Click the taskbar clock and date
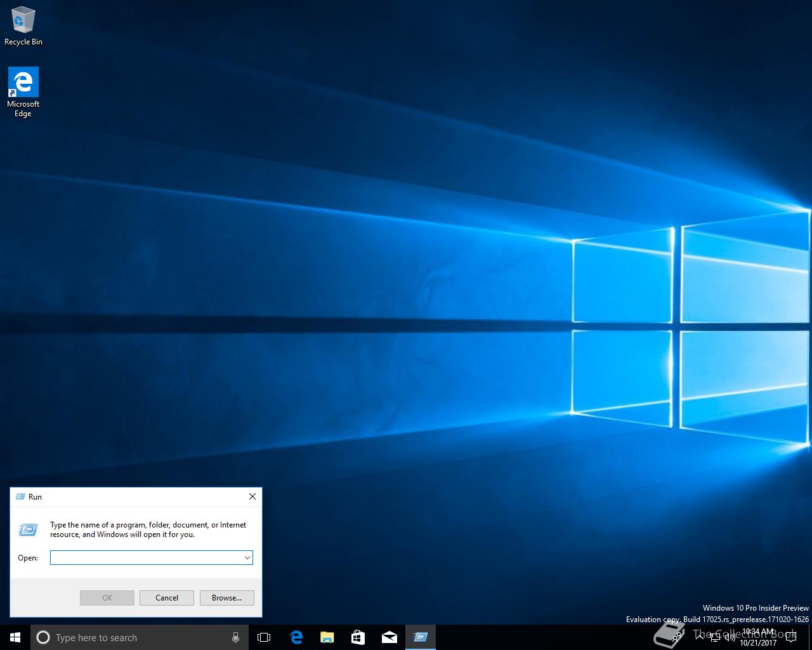 coord(758,637)
